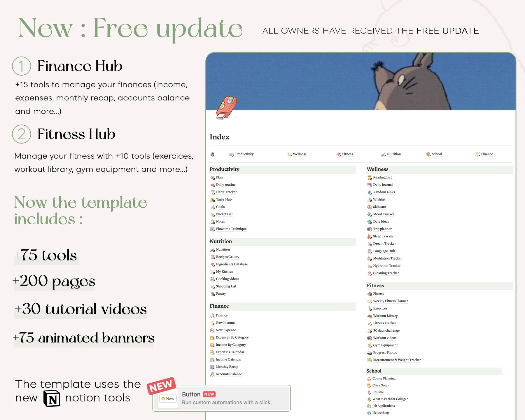Viewport: 525px width, 420px height.
Task: Open the Tasks Hub page link
Action: click(224, 199)
